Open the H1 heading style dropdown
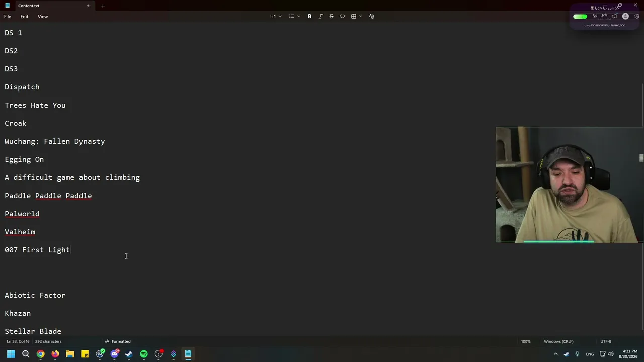Image resolution: width=644 pixels, height=362 pixels. click(x=276, y=16)
